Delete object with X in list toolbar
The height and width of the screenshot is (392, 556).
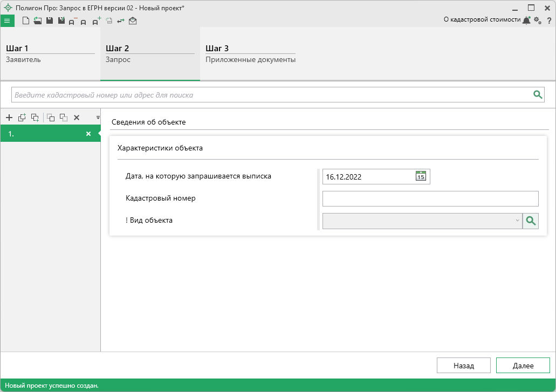click(x=77, y=118)
